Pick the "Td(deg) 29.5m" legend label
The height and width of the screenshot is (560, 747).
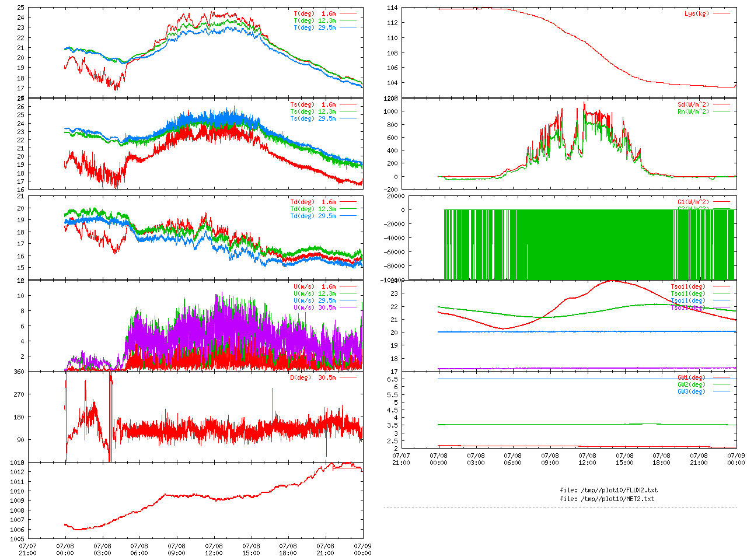pos(313,216)
